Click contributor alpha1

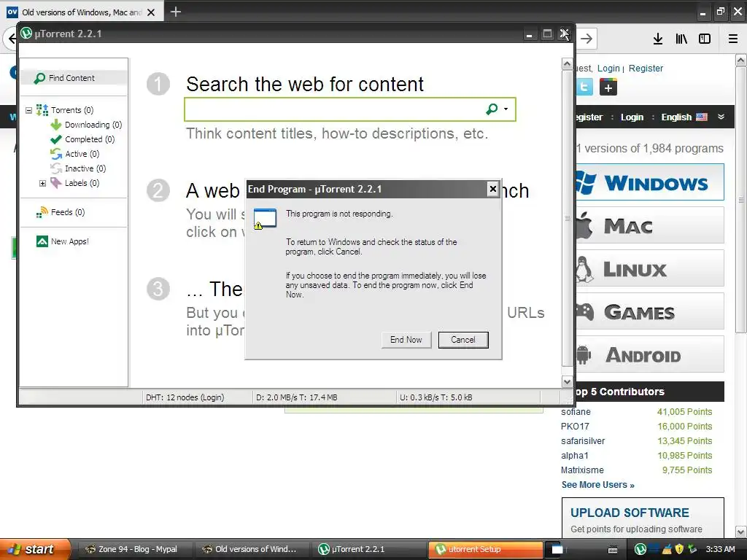pos(575,455)
